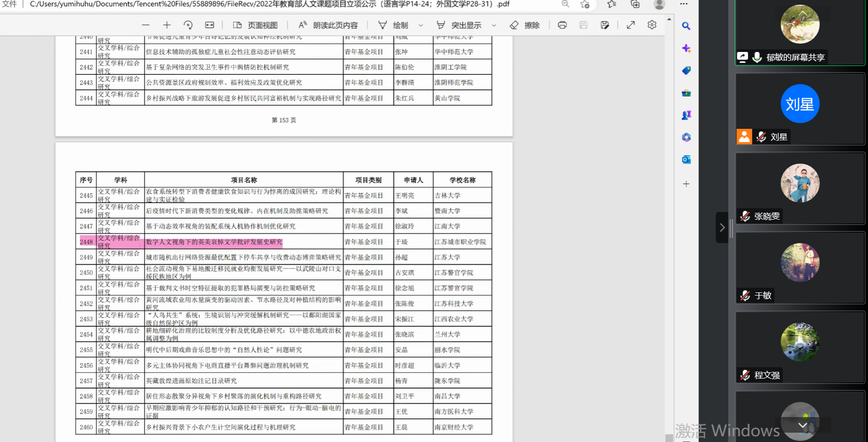Select the 郁敏的屏幕共享 tile
Image resolution: width=868 pixels, height=442 pixels.
pos(800,32)
